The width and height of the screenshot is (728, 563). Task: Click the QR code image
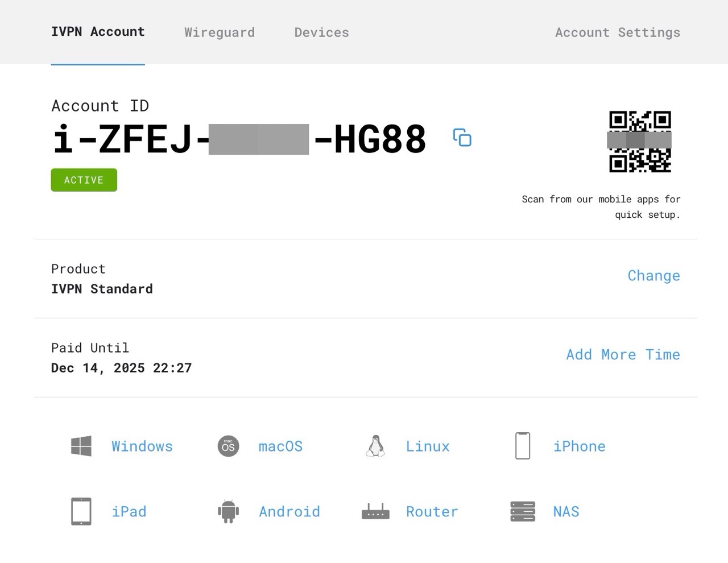[640, 142]
